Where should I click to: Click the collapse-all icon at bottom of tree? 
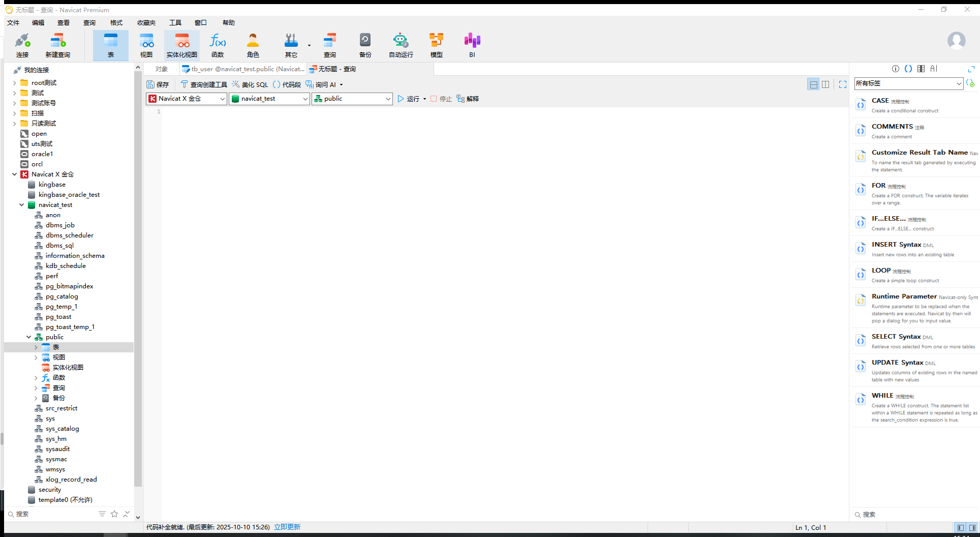point(126,514)
